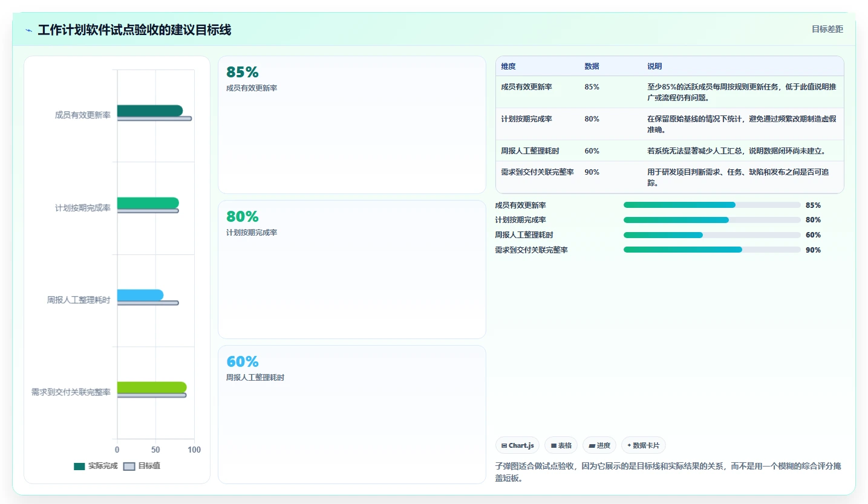Click the 需求到交付关联完整率 progress bar
This screenshot has width=868, height=504.
coord(712,250)
